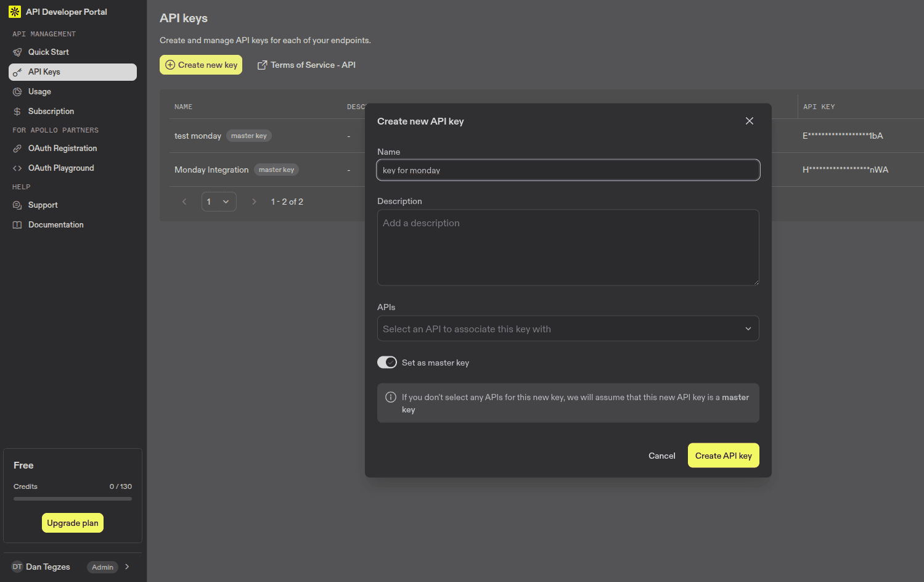Viewport: 924px width, 582px height.
Task: Click the info icon in the master key notice
Action: coord(390,397)
